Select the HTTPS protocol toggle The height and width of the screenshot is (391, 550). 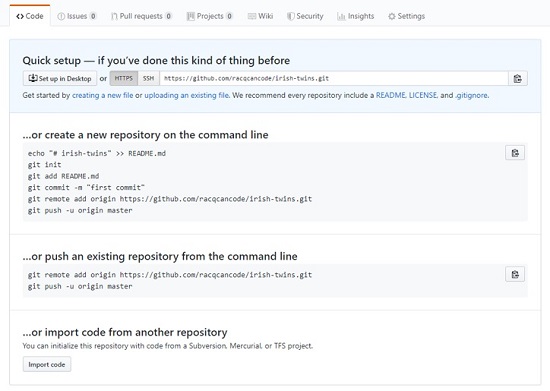point(124,79)
